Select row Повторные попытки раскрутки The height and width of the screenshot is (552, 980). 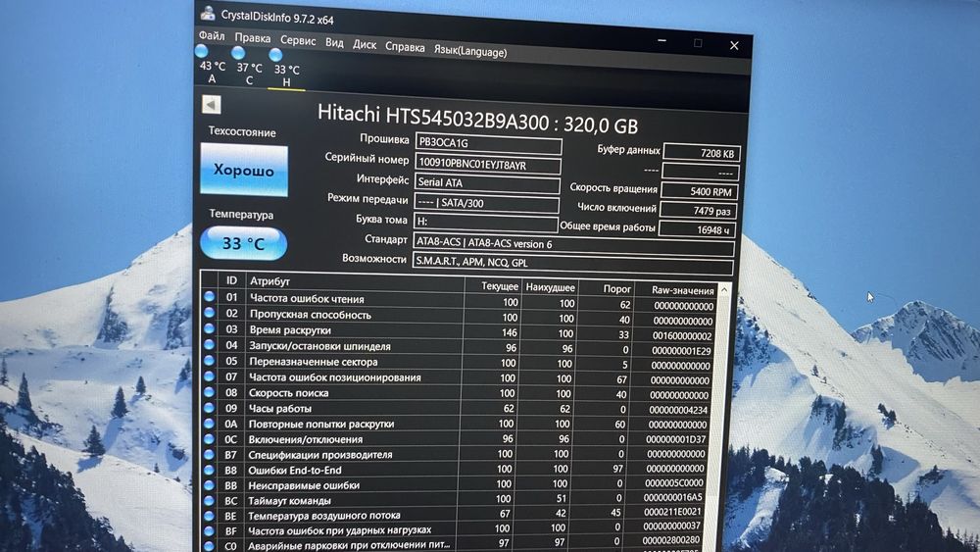pos(457,424)
